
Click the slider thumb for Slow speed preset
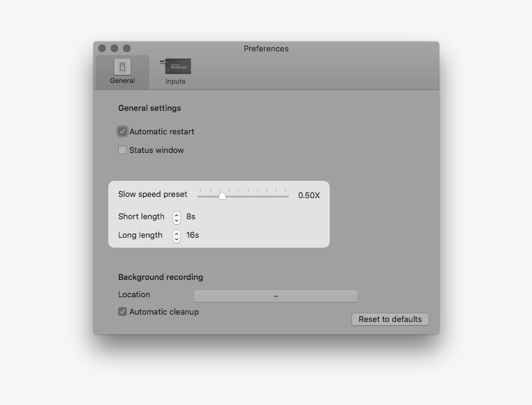(x=223, y=195)
